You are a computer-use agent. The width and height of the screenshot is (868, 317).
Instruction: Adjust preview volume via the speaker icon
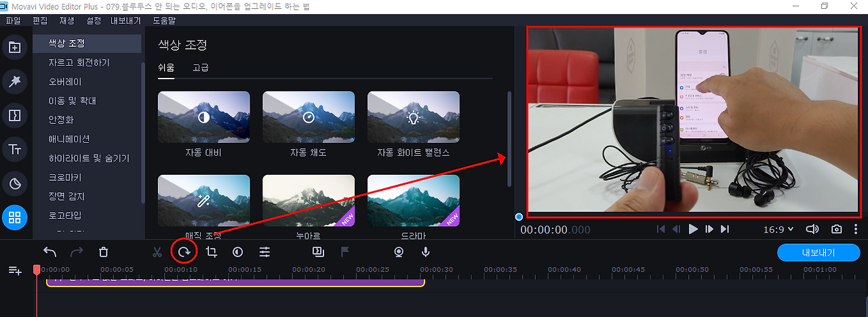point(812,229)
